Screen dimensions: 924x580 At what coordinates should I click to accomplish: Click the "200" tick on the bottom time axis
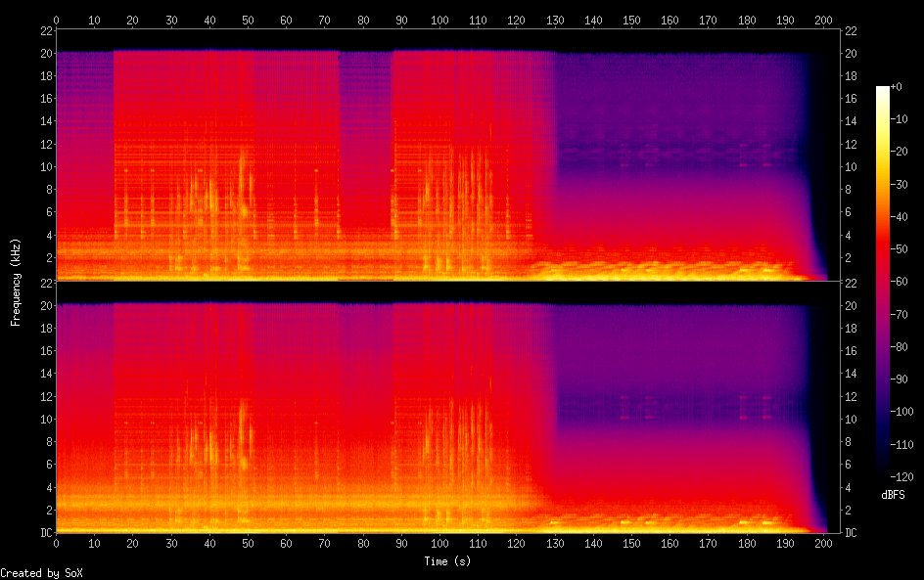pos(823,544)
